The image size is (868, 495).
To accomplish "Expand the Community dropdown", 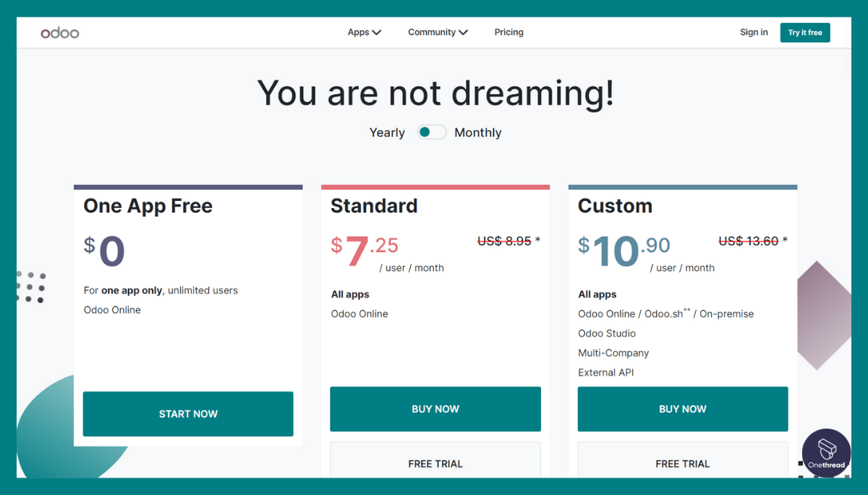I will click(438, 32).
